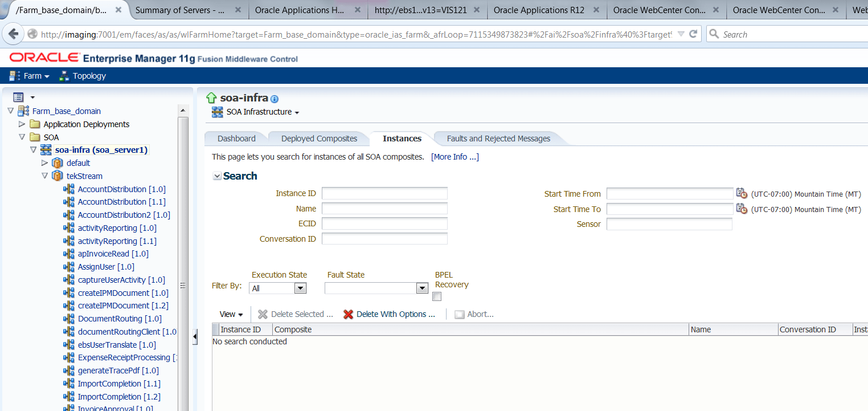Click the Application Deployments folder icon

click(x=35, y=124)
